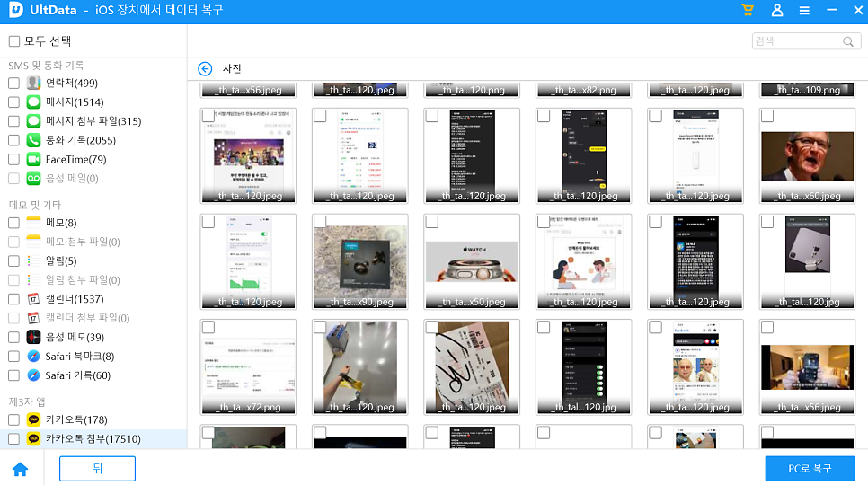Open the floor photo with yellow tape thumbnail
Viewport: 868px width, 485px height.
[359, 367]
